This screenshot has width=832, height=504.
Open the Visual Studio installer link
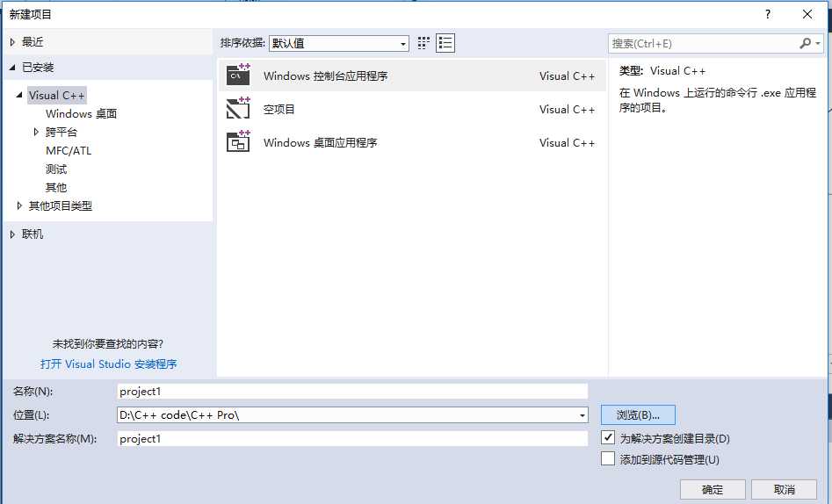[109, 364]
